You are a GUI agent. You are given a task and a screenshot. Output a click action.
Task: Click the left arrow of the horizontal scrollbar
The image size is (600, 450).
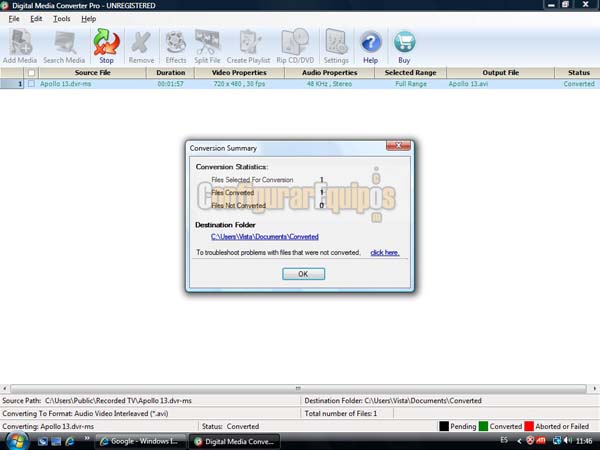5,388
